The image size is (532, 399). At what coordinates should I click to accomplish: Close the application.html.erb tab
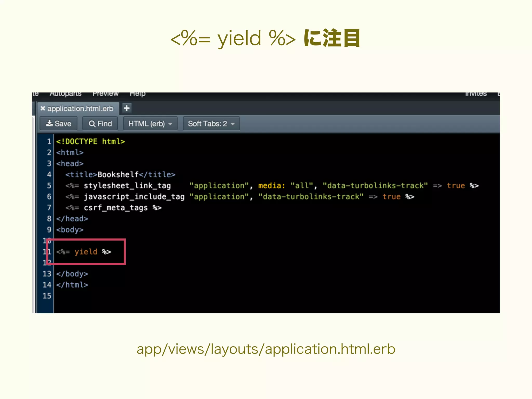(x=43, y=108)
